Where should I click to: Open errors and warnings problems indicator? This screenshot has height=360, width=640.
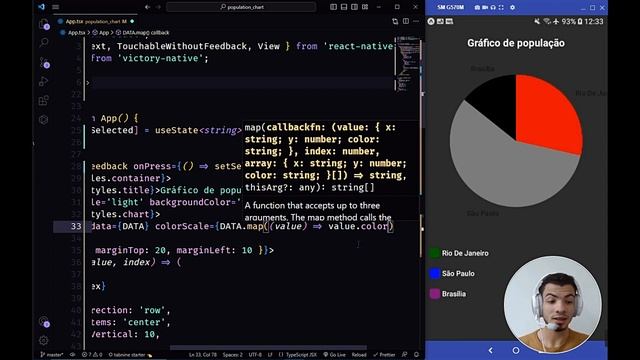pyautogui.click(x=92, y=355)
